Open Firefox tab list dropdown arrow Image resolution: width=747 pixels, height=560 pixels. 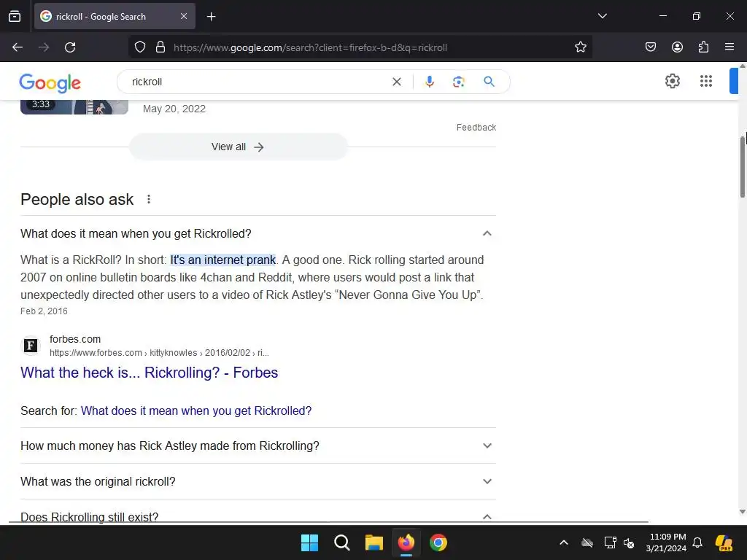click(602, 16)
